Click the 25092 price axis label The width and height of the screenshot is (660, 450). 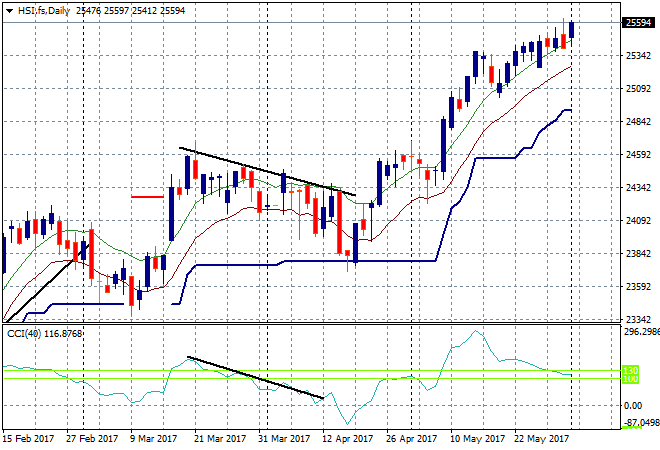[639, 89]
